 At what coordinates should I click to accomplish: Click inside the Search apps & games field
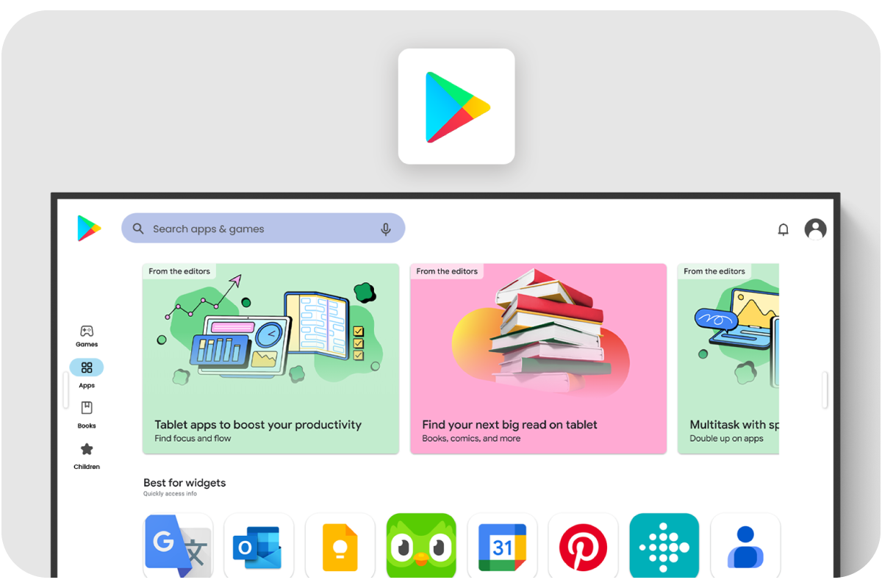click(263, 229)
